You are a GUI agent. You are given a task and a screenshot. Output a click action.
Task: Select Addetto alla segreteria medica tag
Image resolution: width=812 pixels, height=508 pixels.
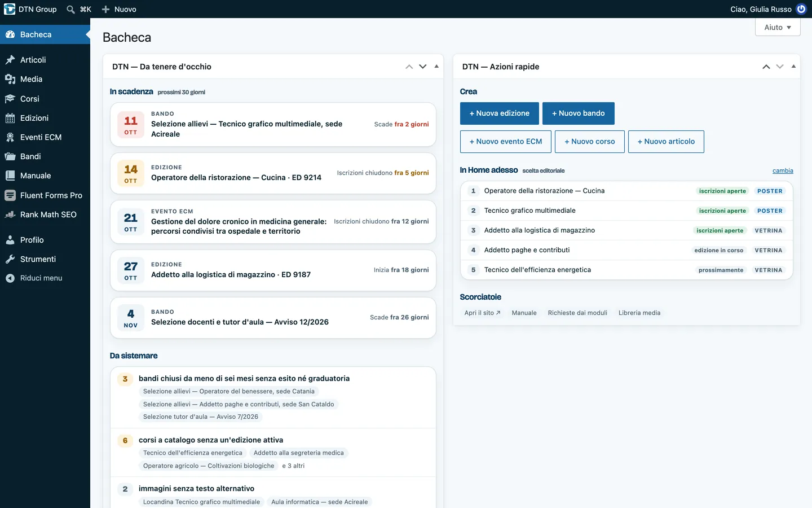(298, 453)
